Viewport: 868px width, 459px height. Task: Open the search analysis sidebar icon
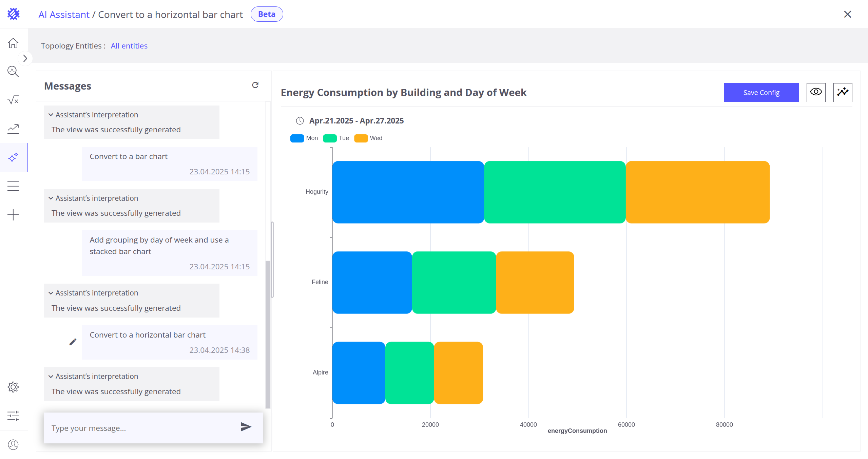(13, 72)
